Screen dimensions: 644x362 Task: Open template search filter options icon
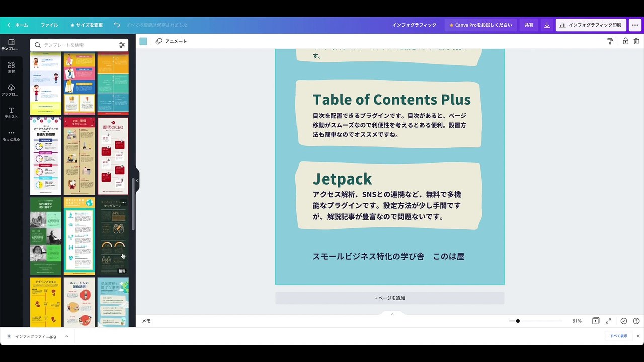[x=122, y=45]
